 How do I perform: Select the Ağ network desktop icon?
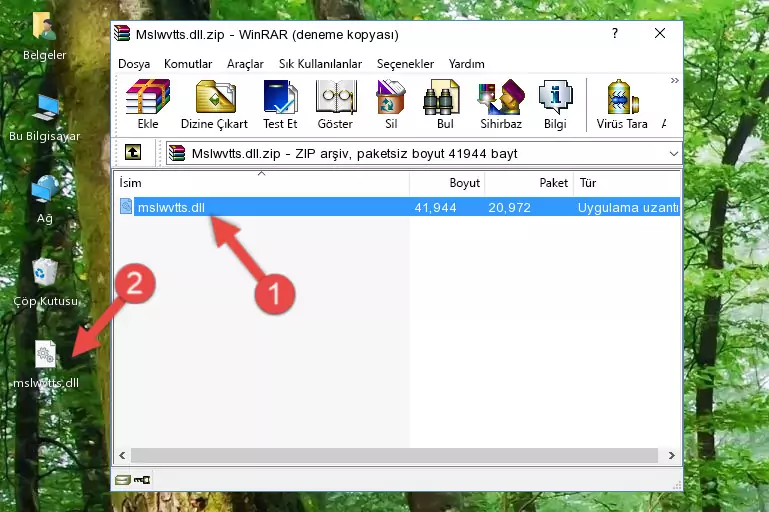point(44,200)
